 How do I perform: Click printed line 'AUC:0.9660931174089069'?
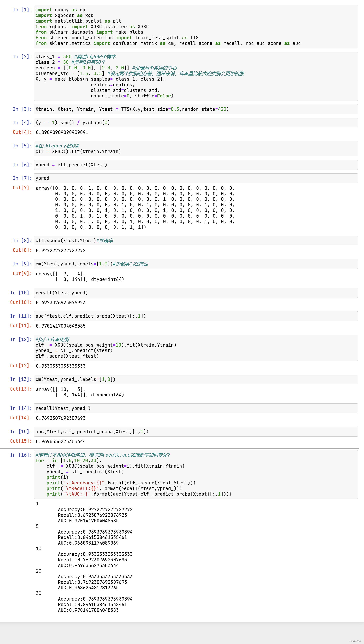[x=88, y=543]
